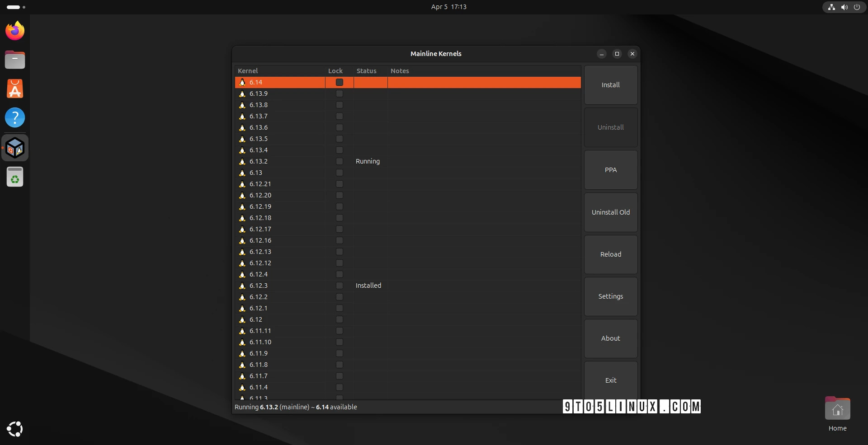Screen dimensions: 868x445
Task: Click the Installed status of 6.12.3
Action: (x=368, y=286)
